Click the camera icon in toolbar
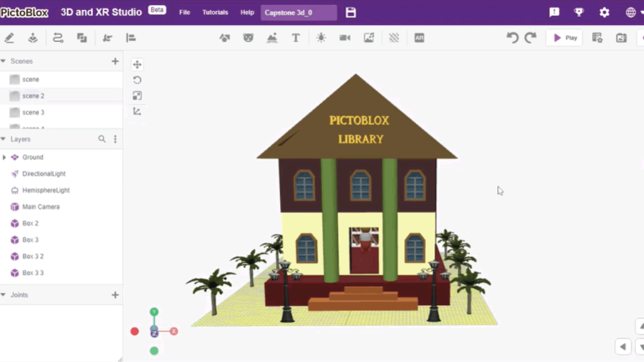 click(x=345, y=38)
